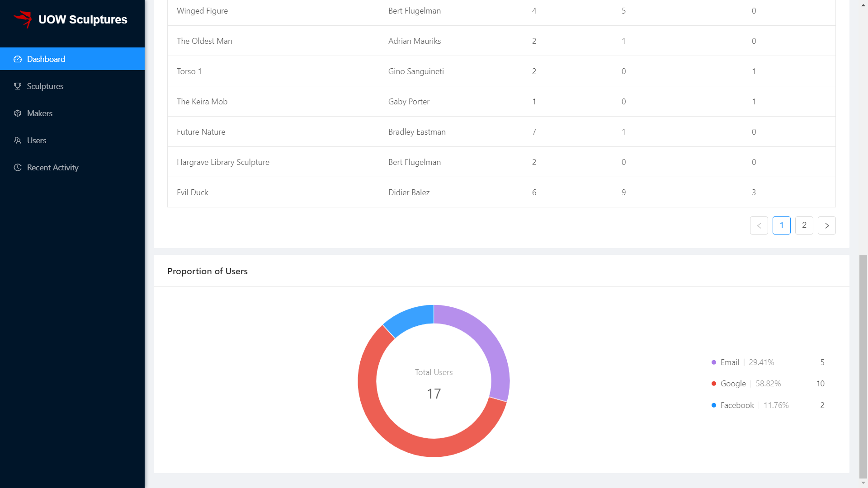Viewport: 868px width, 488px height.
Task: Expand page 1 pagination control
Action: pyautogui.click(x=781, y=225)
